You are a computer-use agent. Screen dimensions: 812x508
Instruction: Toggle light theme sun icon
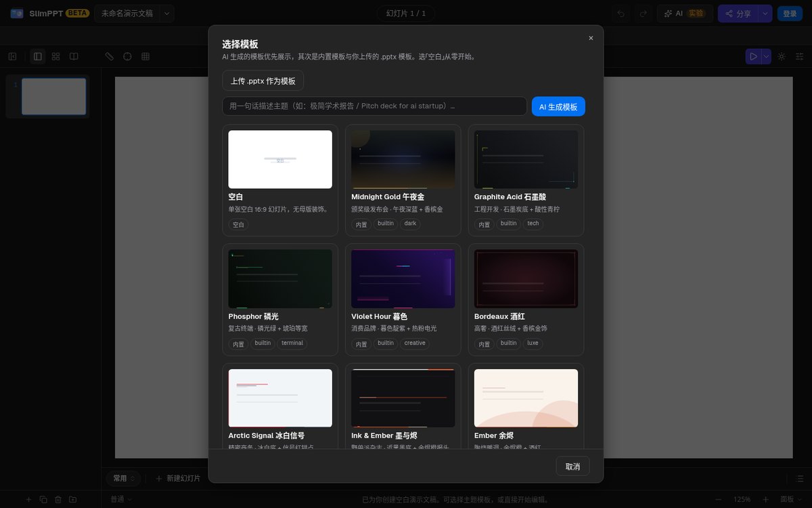tap(782, 56)
